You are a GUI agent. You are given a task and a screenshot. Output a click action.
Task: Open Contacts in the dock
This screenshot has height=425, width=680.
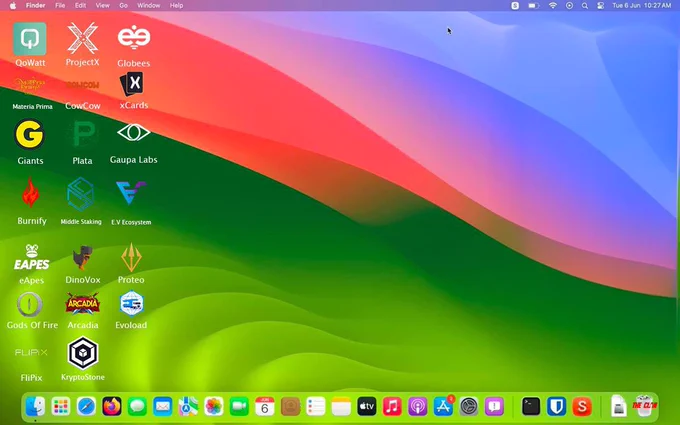pyautogui.click(x=290, y=406)
